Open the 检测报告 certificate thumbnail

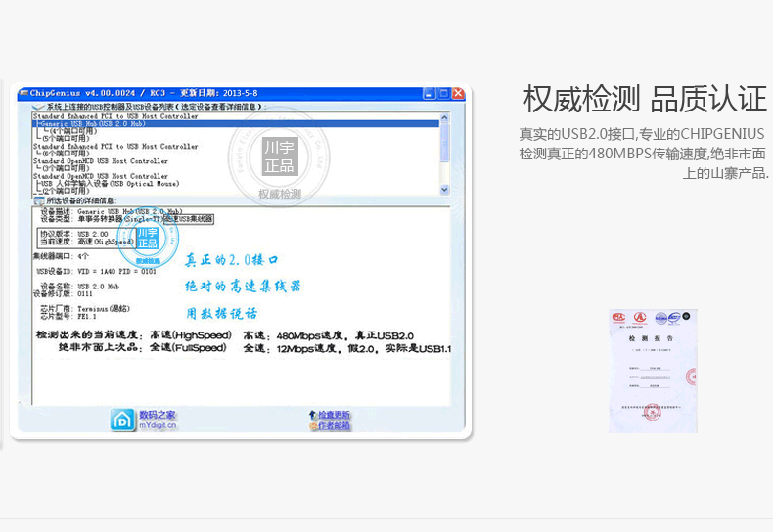[x=653, y=372]
